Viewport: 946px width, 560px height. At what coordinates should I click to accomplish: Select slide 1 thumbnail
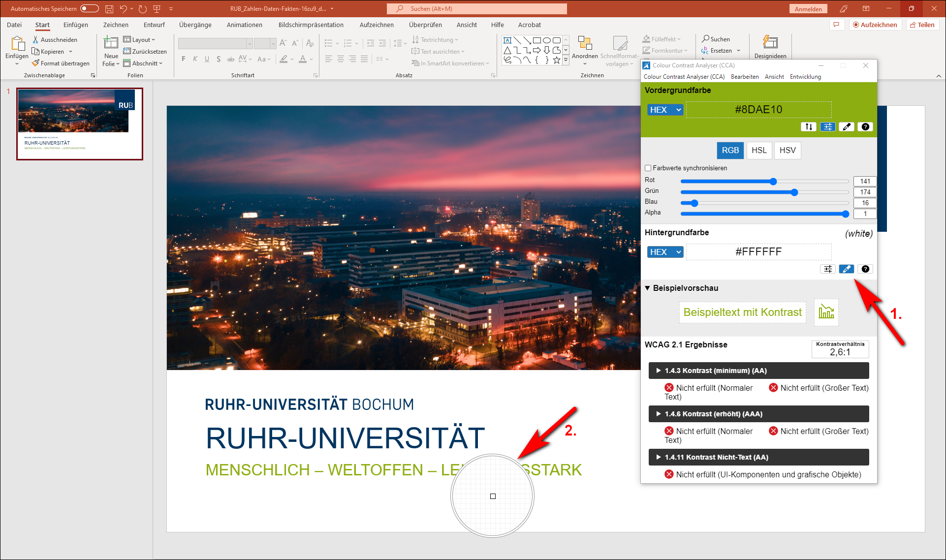[x=80, y=124]
